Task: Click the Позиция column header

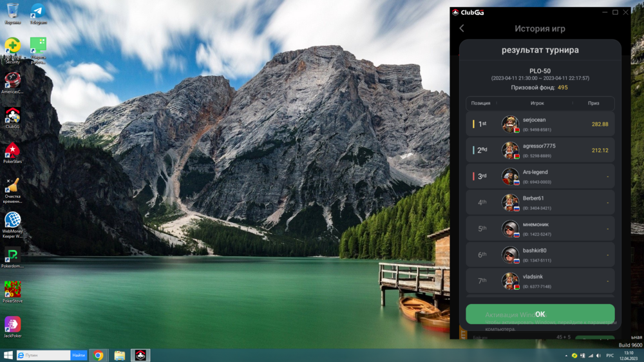Action: pyautogui.click(x=480, y=103)
